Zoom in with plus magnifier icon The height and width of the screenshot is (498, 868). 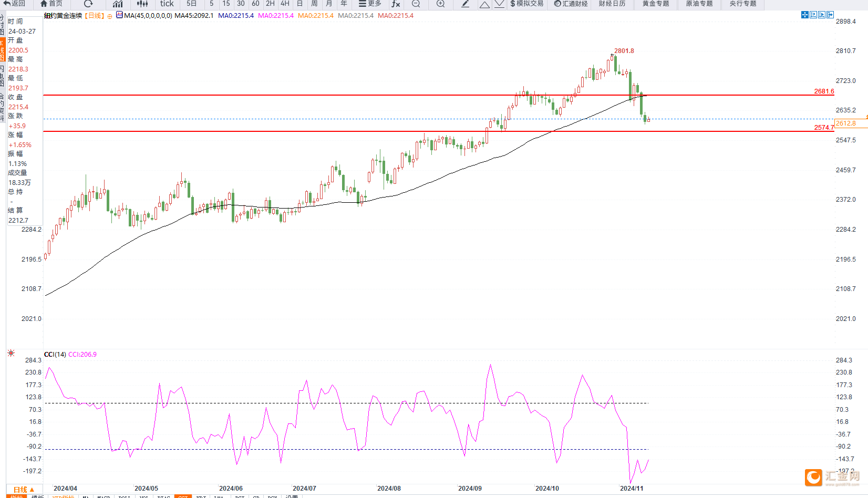(440, 4)
